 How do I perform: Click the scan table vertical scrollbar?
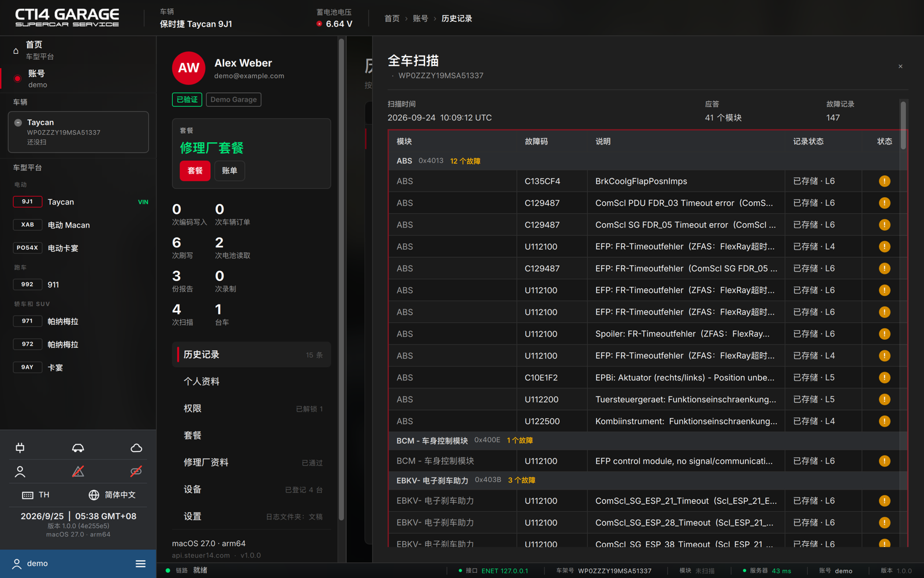pyautogui.click(x=903, y=126)
